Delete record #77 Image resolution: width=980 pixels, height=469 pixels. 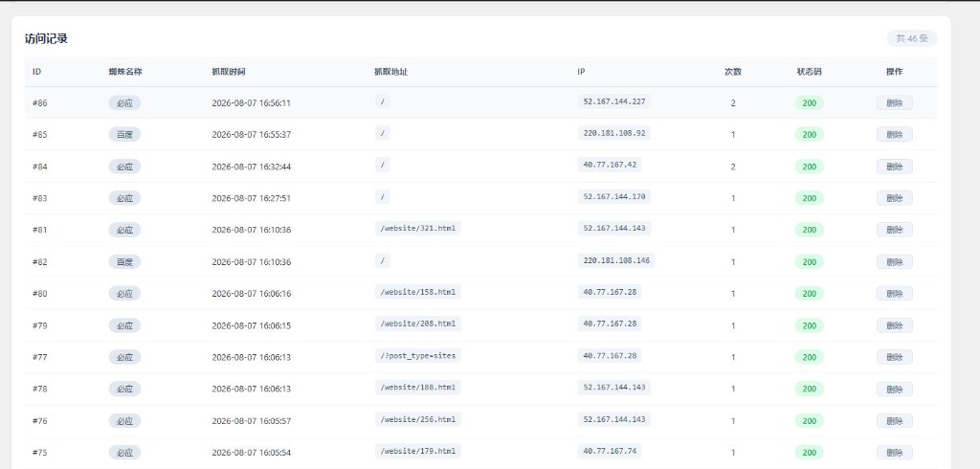894,357
